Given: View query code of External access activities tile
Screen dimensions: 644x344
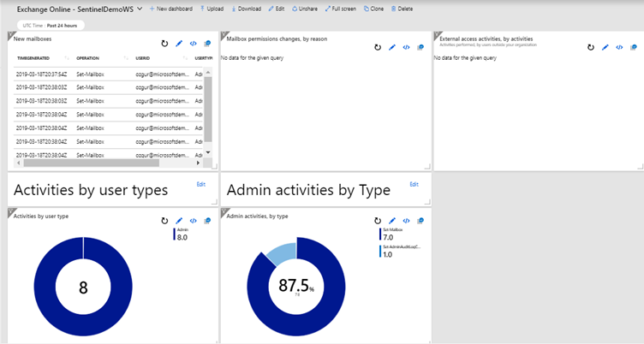Looking at the screenshot, I should click(619, 48).
